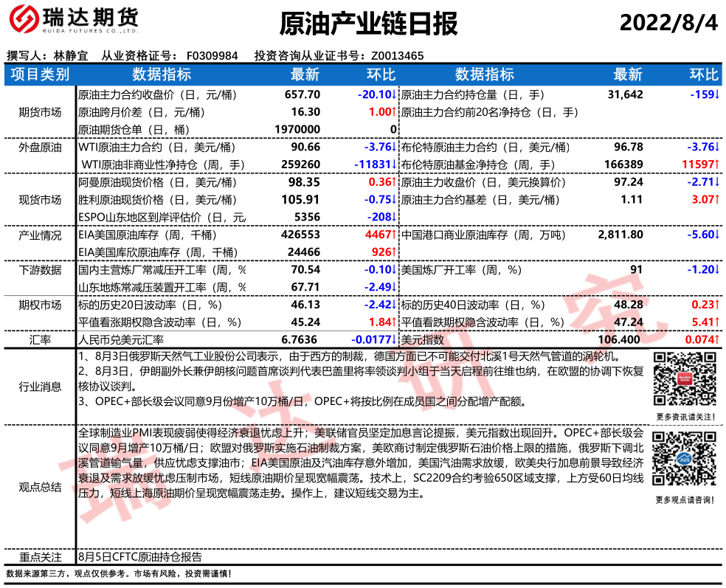
Task: Click the 更多观点请咨询 caption text
Action: point(683,499)
